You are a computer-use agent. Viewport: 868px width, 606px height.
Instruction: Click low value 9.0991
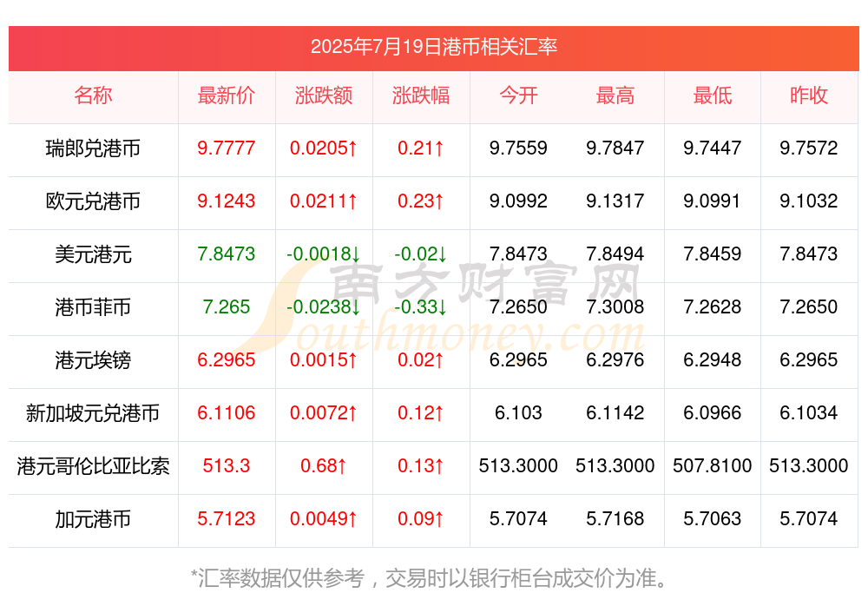coord(712,201)
